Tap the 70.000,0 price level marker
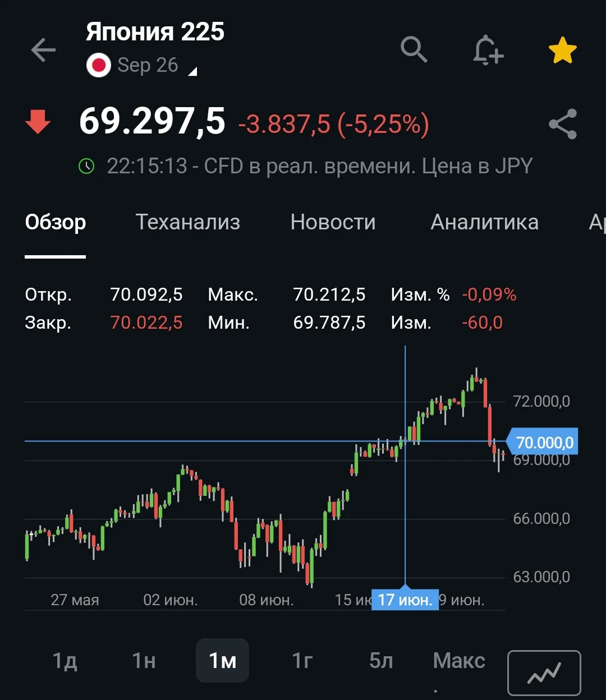 coord(542,443)
